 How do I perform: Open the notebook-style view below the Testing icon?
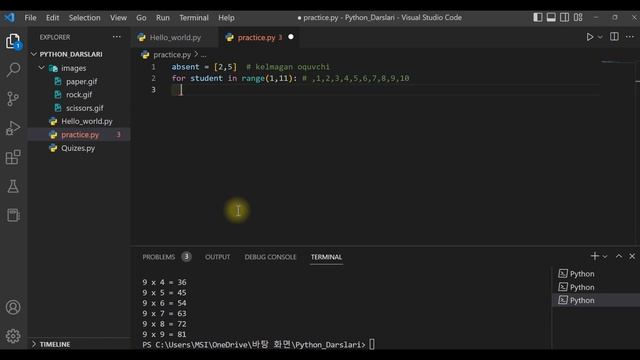click(13, 215)
